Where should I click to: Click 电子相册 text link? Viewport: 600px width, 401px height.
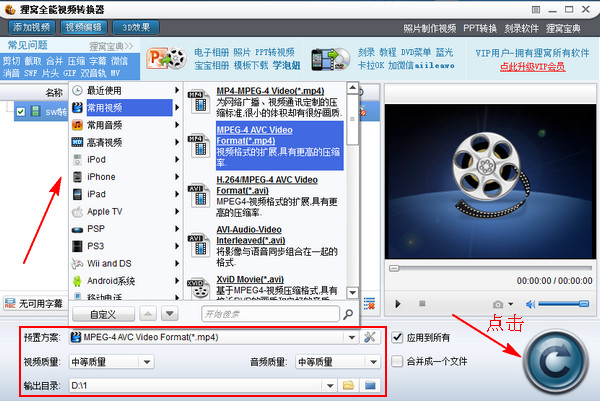tap(212, 52)
